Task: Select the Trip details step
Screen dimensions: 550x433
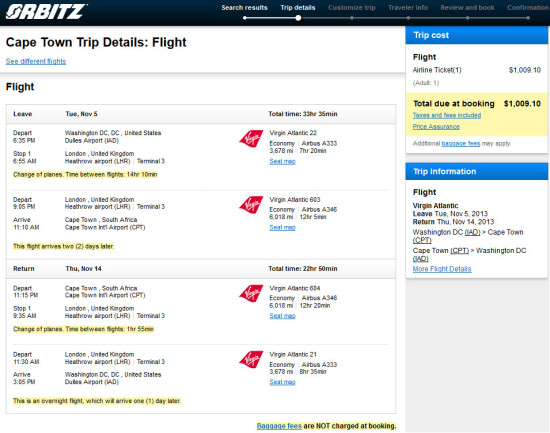Action: (x=297, y=8)
